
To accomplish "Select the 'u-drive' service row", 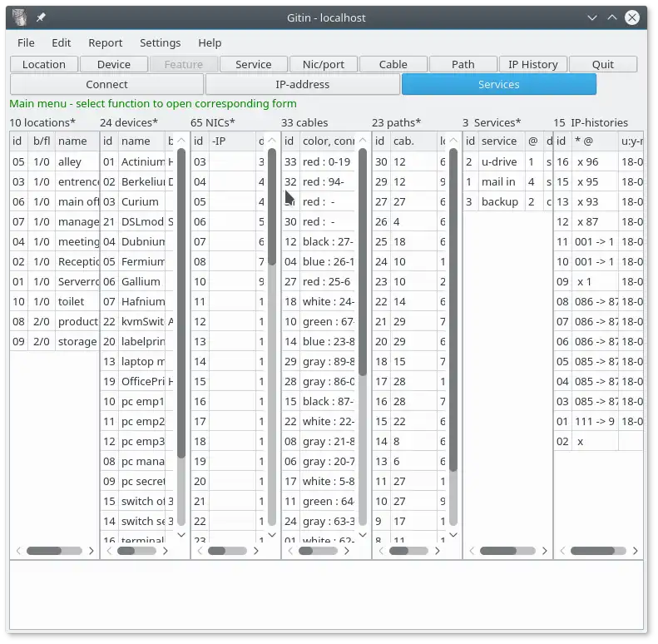I will pos(507,162).
